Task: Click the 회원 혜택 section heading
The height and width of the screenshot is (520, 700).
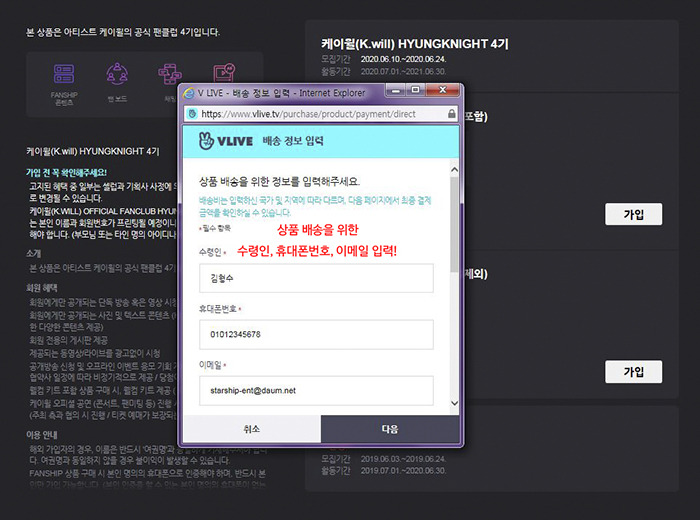Action: (x=42, y=288)
